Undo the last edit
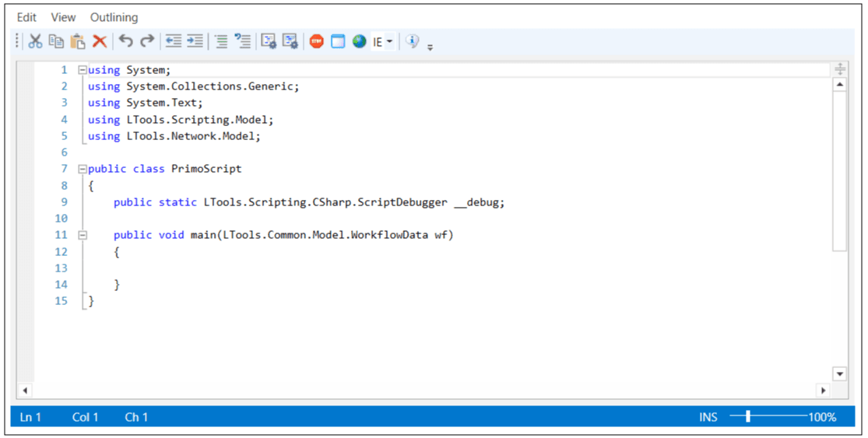This screenshot has width=868, height=438. pos(126,42)
